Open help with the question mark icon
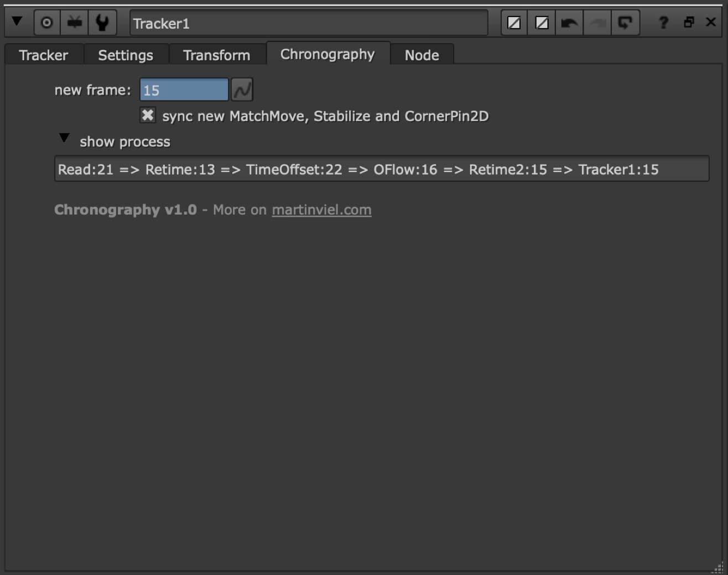This screenshot has width=728, height=575. 663,23
